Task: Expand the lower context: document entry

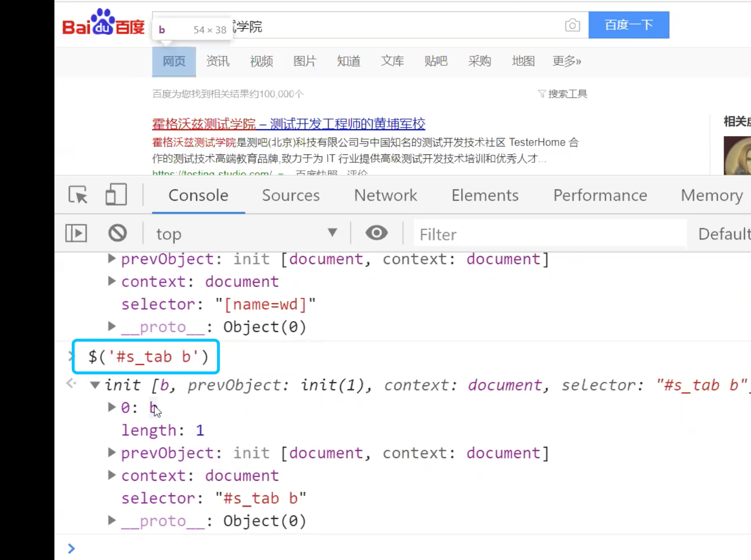Action: point(112,475)
